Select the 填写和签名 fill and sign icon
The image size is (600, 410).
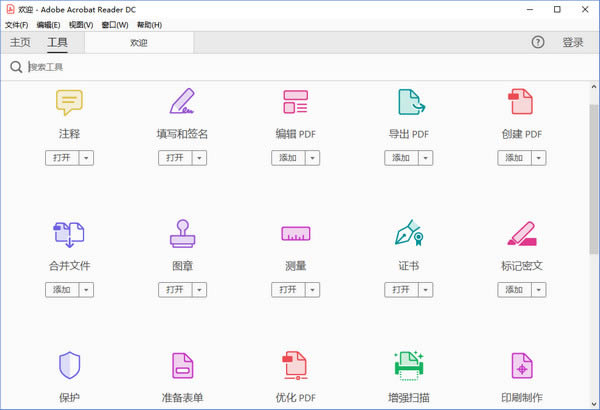point(182,101)
